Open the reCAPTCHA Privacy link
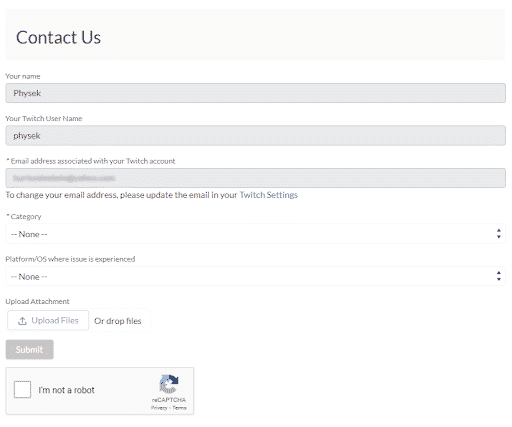The height and width of the screenshot is (427, 512). pos(159,408)
